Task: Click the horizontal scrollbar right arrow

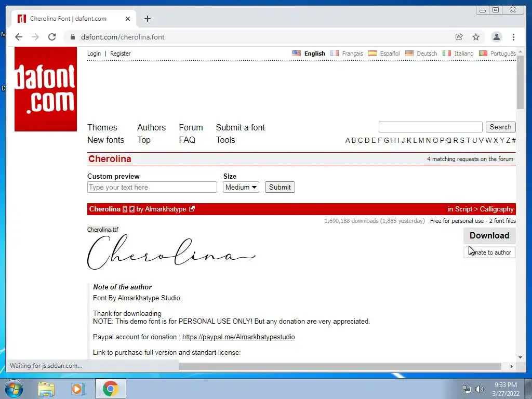Action: pyautogui.click(x=512, y=366)
